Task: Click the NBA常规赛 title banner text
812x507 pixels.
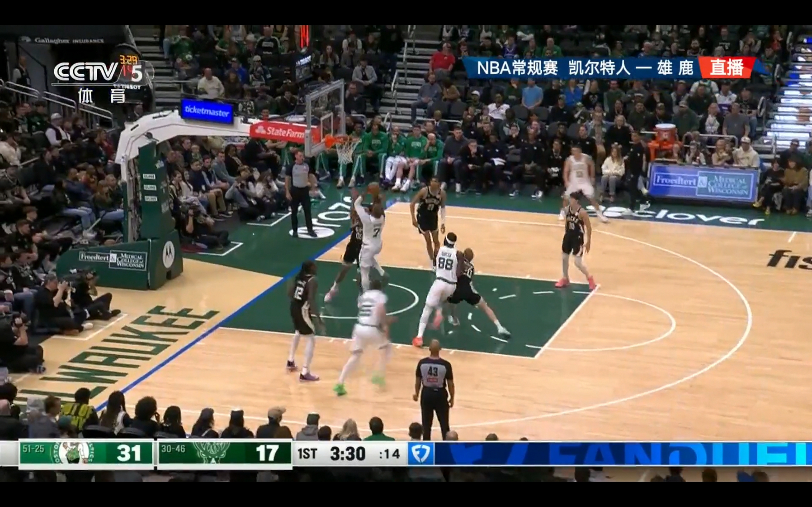Action: point(517,68)
